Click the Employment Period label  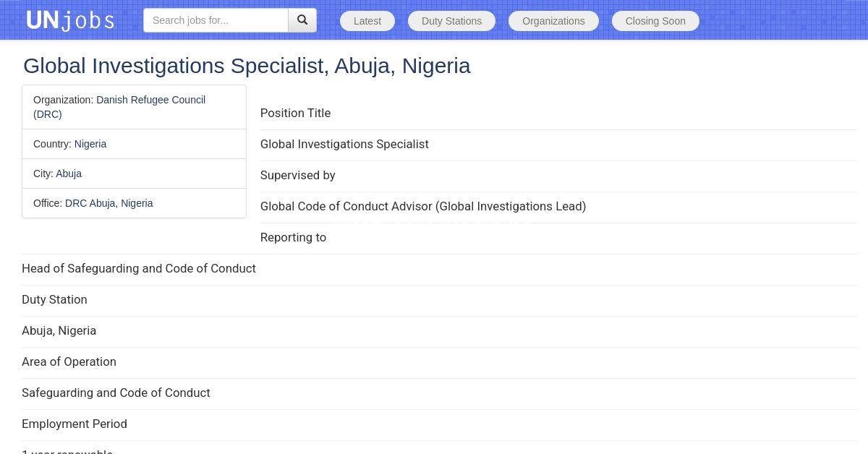75,424
